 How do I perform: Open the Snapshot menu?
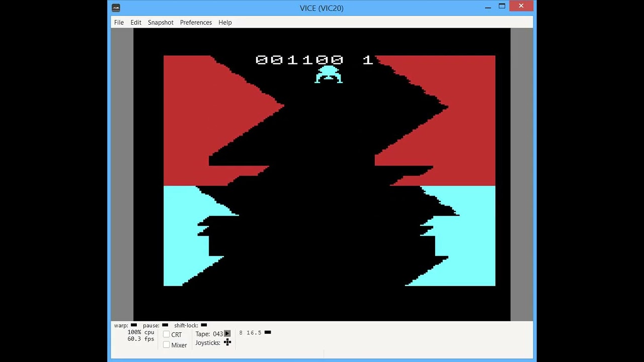[x=160, y=23]
